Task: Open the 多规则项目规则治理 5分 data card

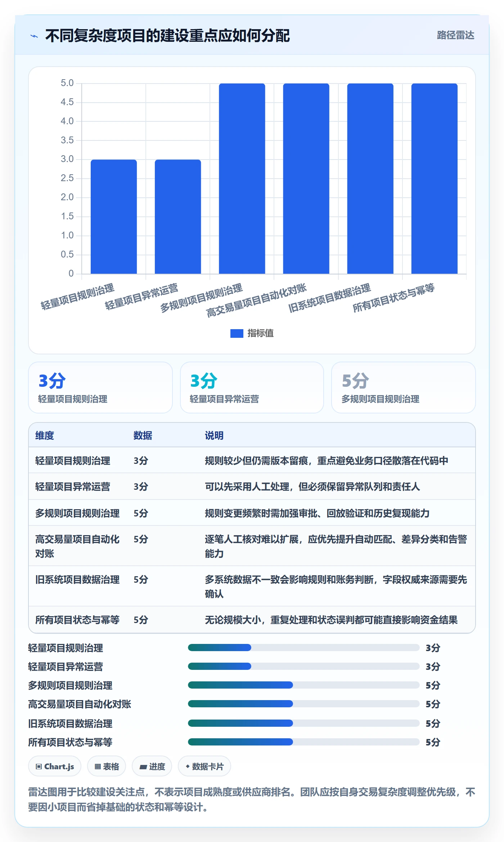Action: pos(404,388)
